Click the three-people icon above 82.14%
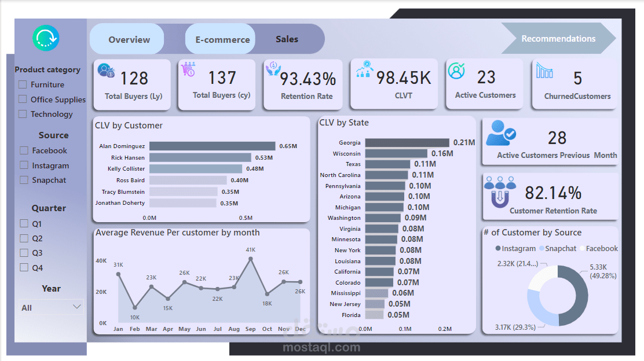644x361 pixels. click(x=500, y=182)
